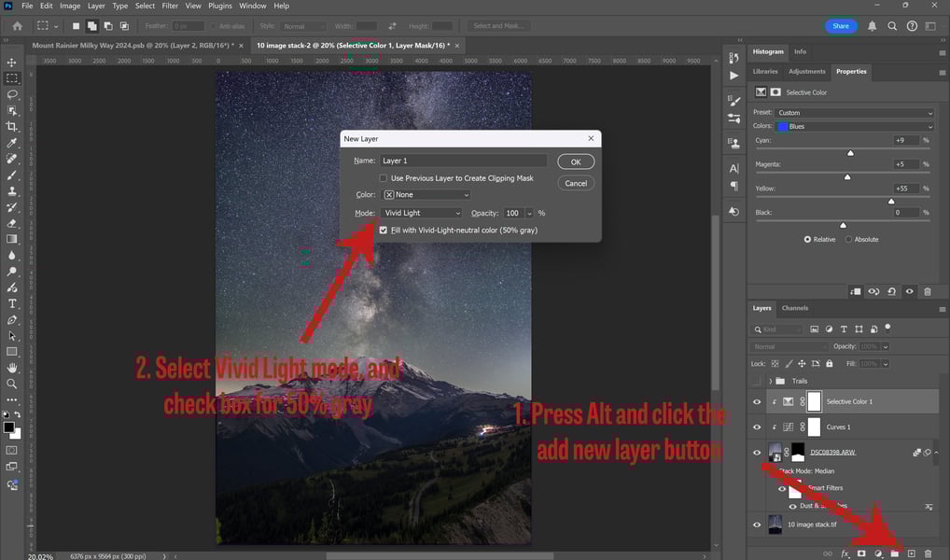Expand the Trails layer group
This screenshot has height=560, width=950.
(x=771, y=381)
